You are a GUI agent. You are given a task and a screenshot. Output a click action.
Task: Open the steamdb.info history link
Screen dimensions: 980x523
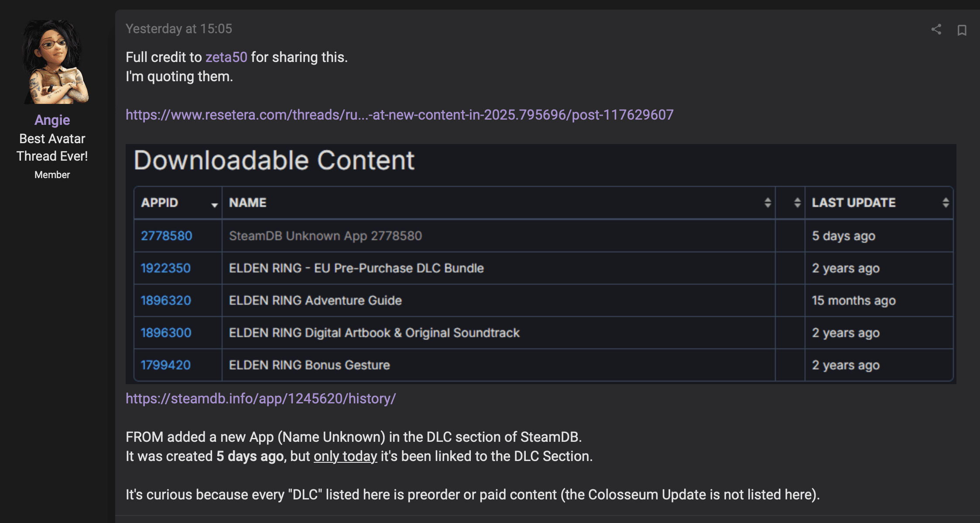tap(261, 398)
